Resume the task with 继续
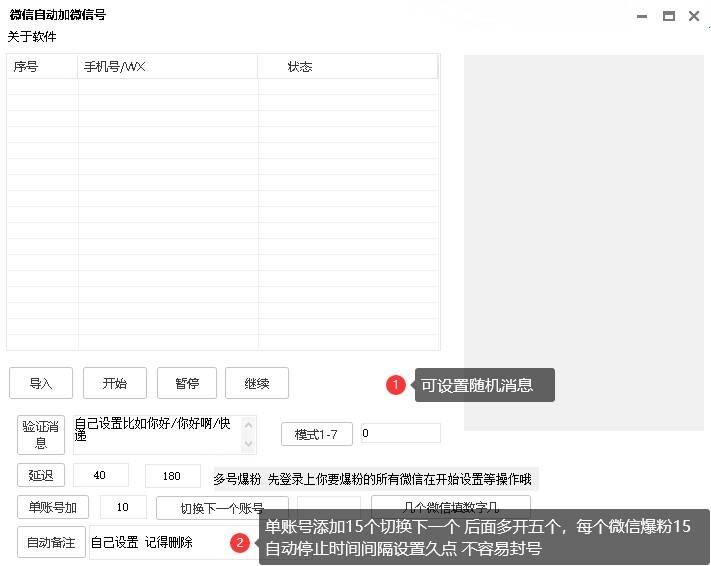 click(x=257, y=383)
